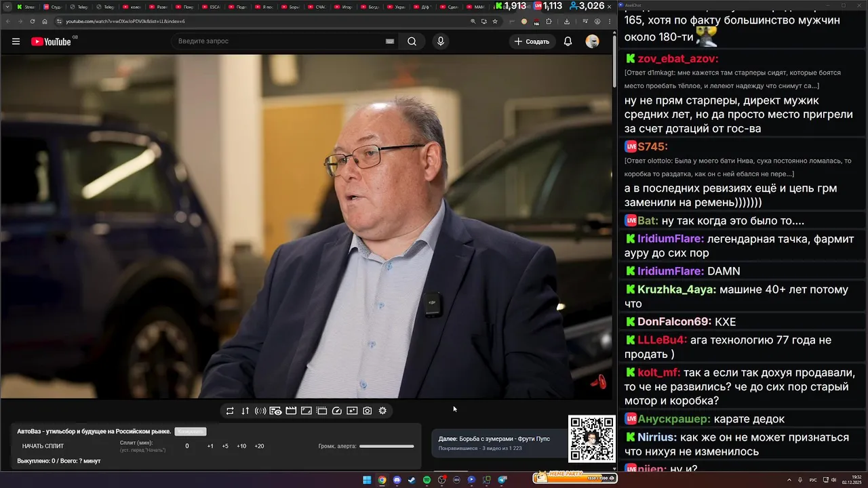The height and width of the screenshot is (488, 868).
Task: Open the YouTube account avatar menu
Action: tap(592, 41)
